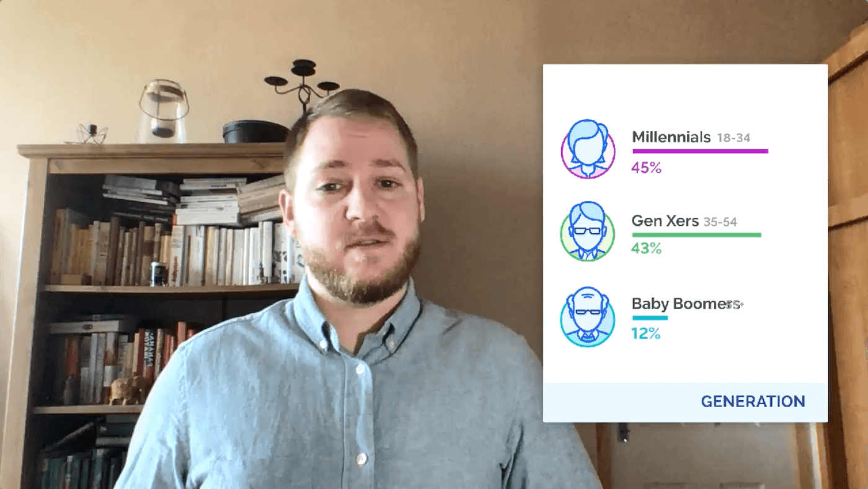This screenshot has height=489, width=868.
Task: Click the Millennials avatar icon
Action: pyautogui.click(x=588, y=150)
